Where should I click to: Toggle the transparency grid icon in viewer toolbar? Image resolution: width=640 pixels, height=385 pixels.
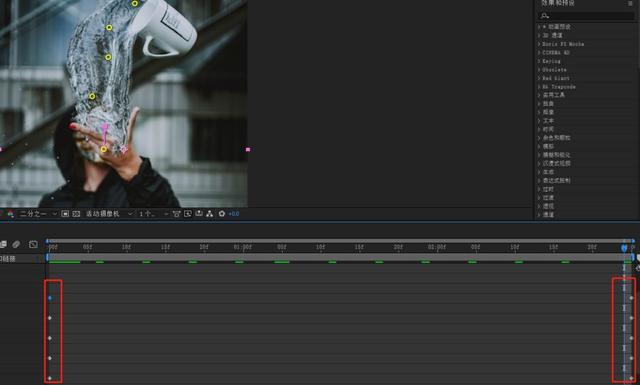coord(76,214)
